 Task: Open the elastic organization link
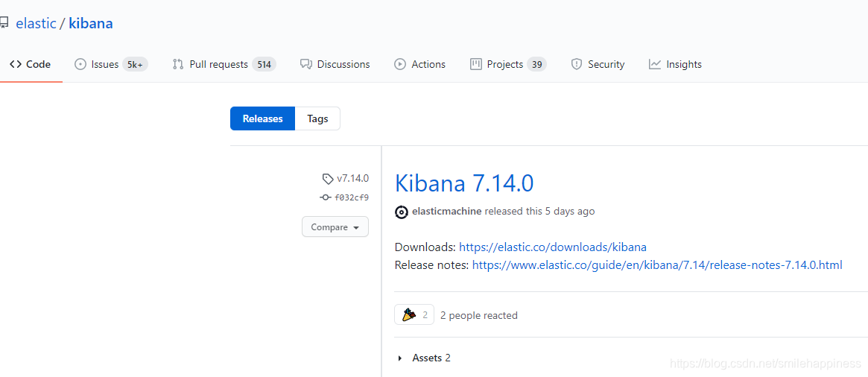coord(36,24)
